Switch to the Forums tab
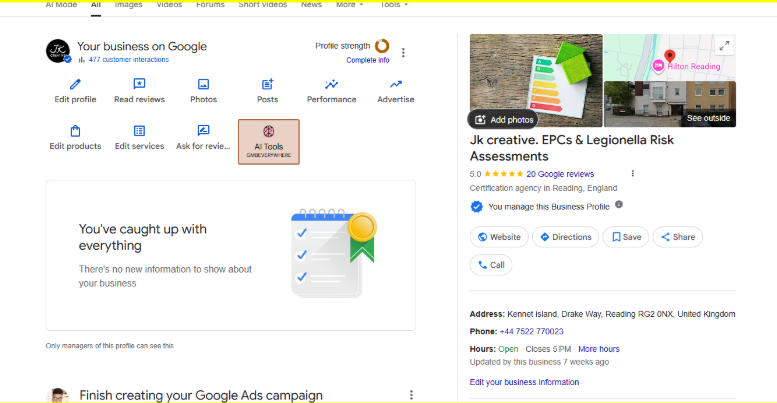This screenshot has height=403, width=777. [x=210, y=4]
